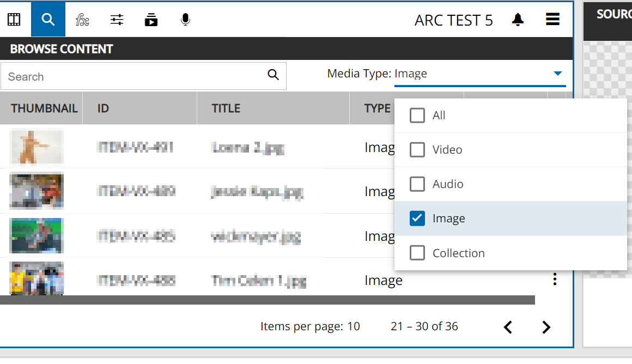This screenshot has width=632, height=364.
Task: Go to the previous page of results
Action: pyautogui.click(x=508, y=327)
